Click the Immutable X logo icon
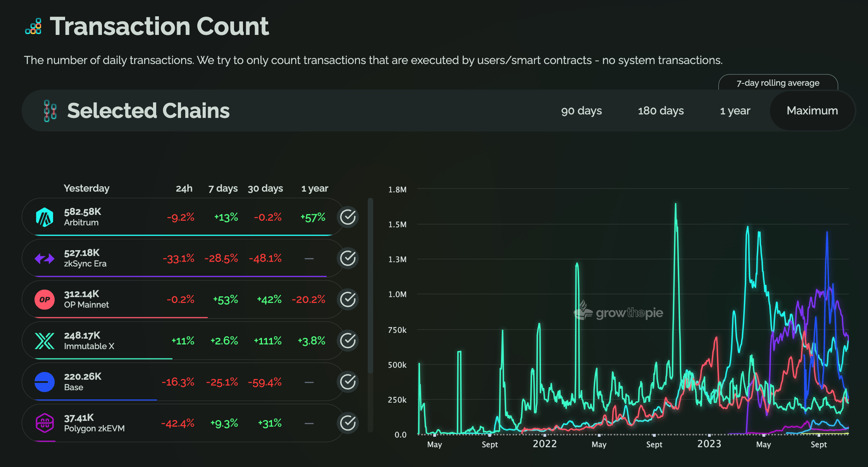 pos(45,341)
